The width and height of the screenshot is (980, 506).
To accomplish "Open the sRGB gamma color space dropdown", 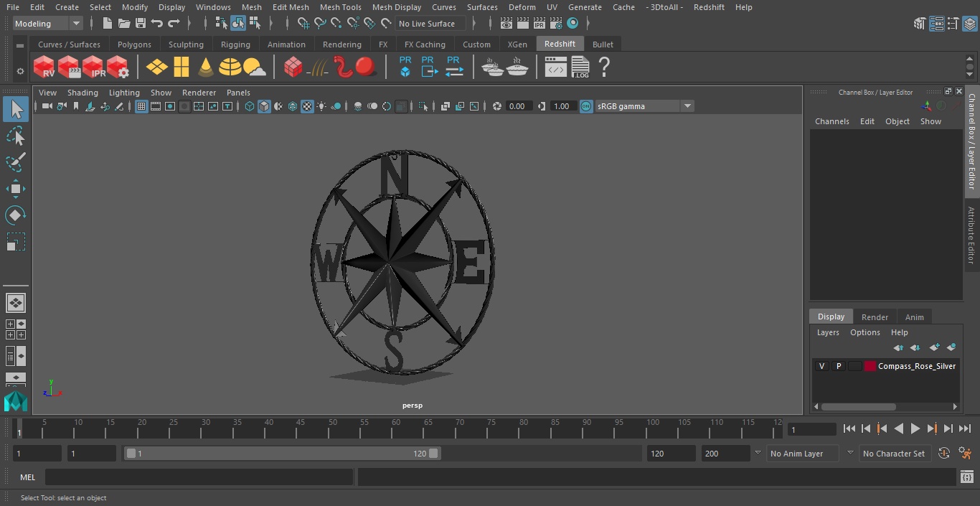I will click(644, 106).
